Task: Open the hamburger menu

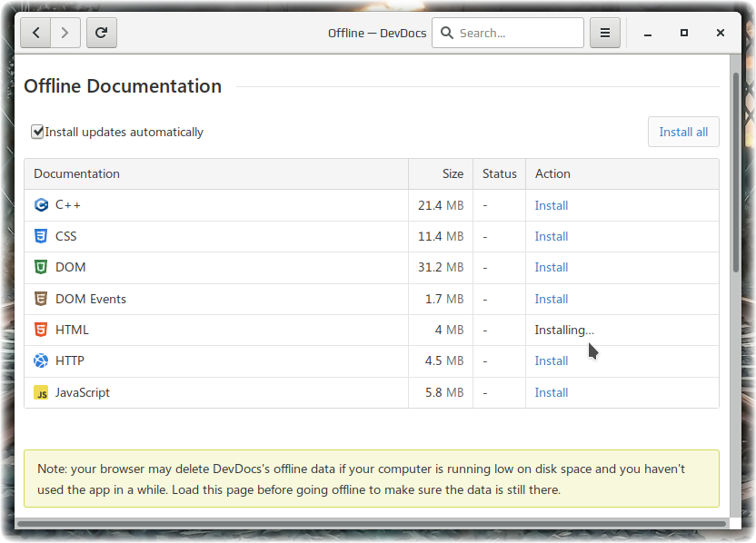Action: (604, 33)
